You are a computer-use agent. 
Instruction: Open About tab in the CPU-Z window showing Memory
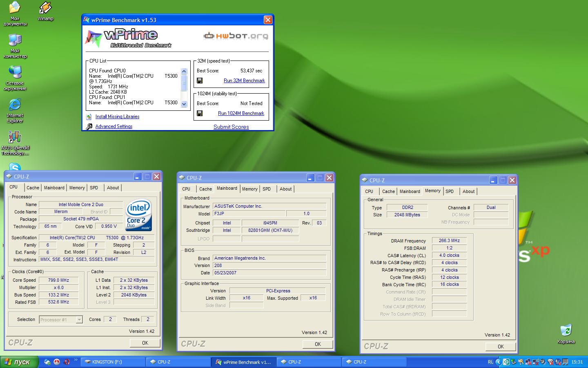[468, 191]
